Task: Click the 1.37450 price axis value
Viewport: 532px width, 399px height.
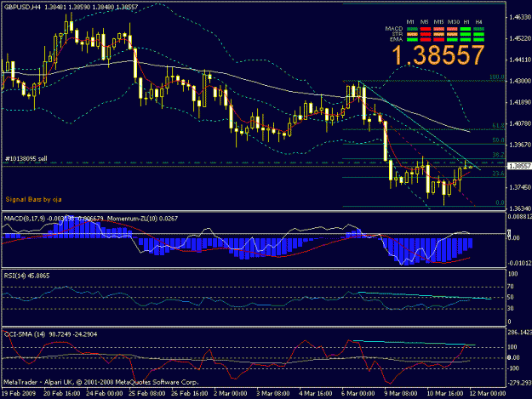Action: [520, 187]
